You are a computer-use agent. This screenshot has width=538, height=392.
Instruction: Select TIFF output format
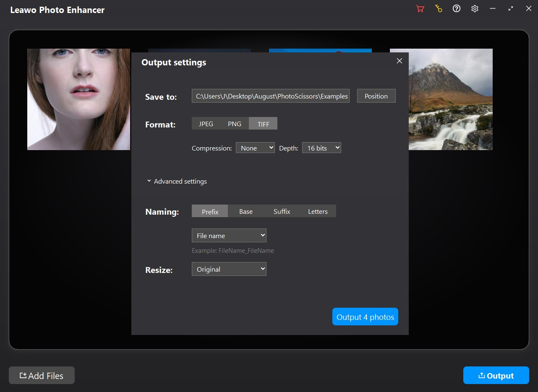tap(263, 124)
